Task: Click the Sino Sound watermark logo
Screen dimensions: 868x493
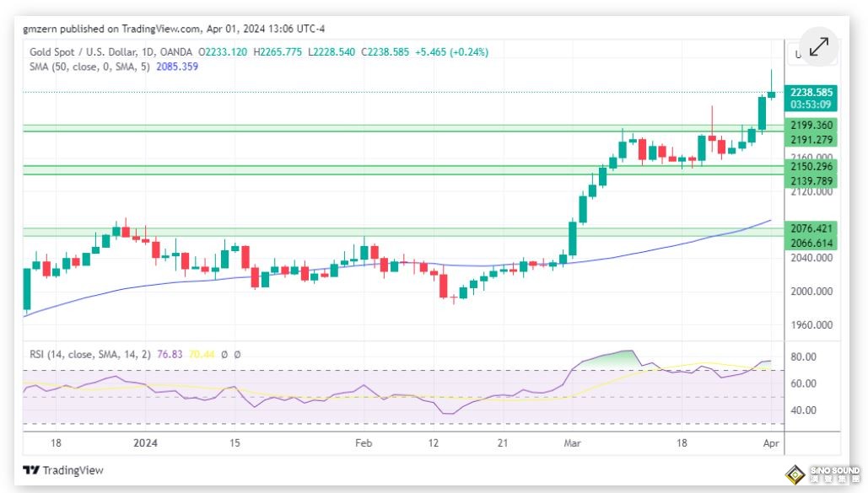Action: point(823,473)
